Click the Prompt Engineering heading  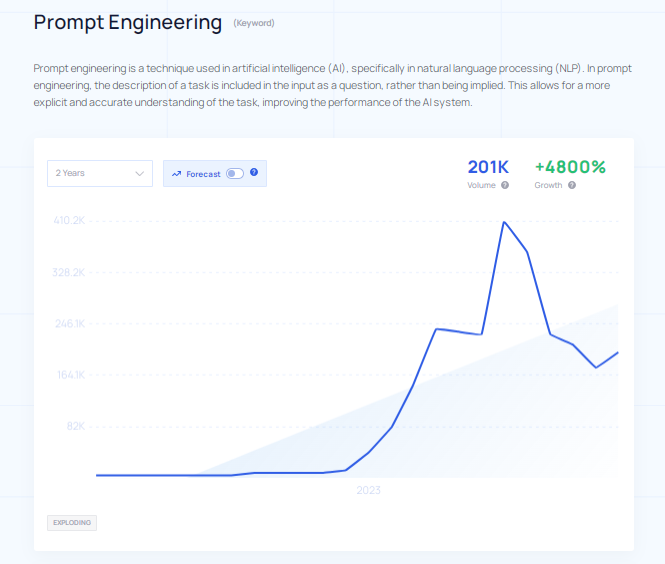128,22
